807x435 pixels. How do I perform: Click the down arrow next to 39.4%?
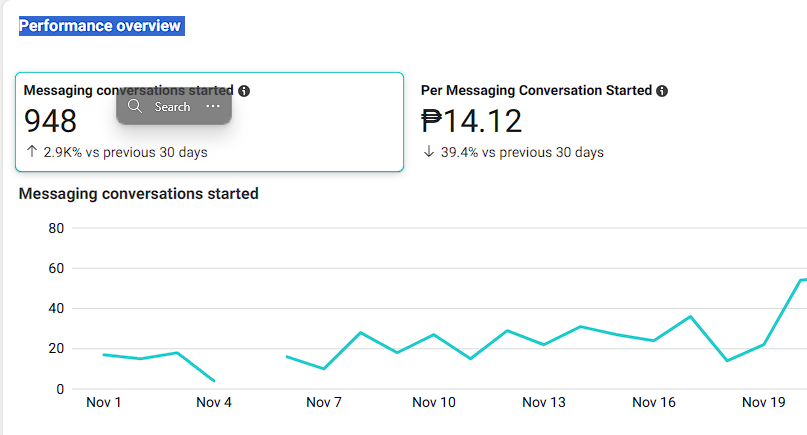click(x=429, y=153)
